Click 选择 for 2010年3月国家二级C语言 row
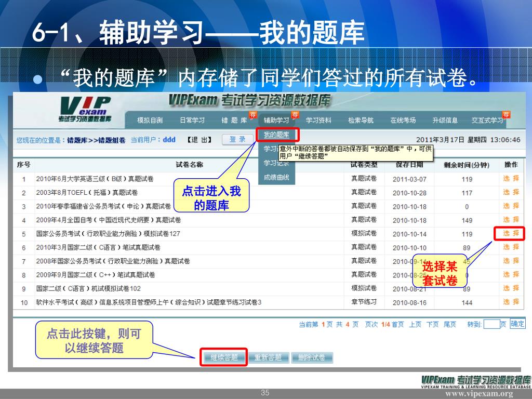The height and width of the screenshot is (399, 532). pos(511,247)
